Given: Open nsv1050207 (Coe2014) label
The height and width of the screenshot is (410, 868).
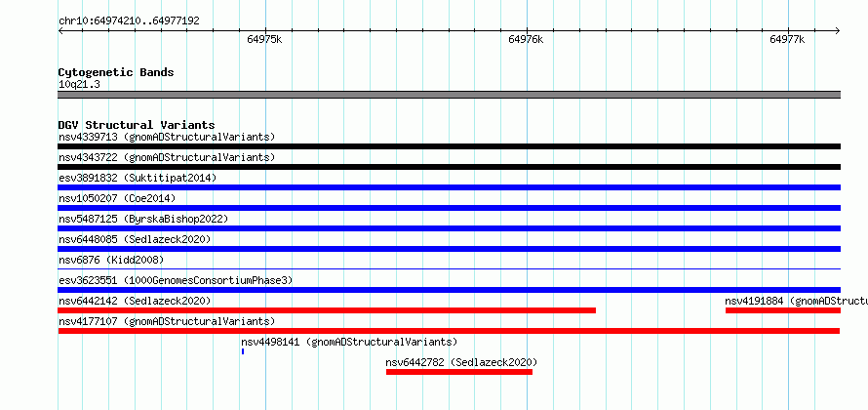Looking at the screenshot, I should coord(117,198).
